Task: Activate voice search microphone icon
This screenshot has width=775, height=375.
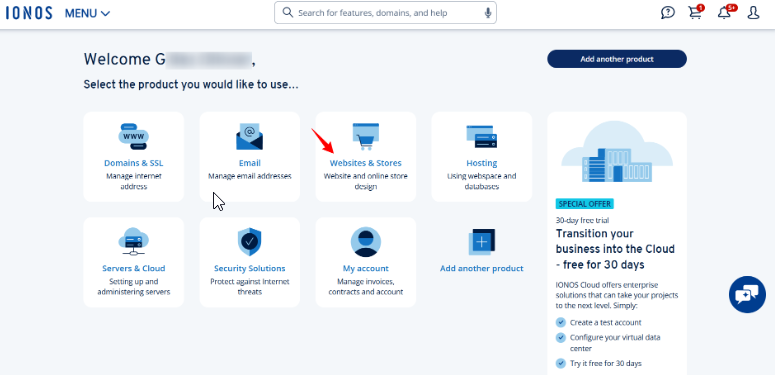Action: tap(488, 13)
